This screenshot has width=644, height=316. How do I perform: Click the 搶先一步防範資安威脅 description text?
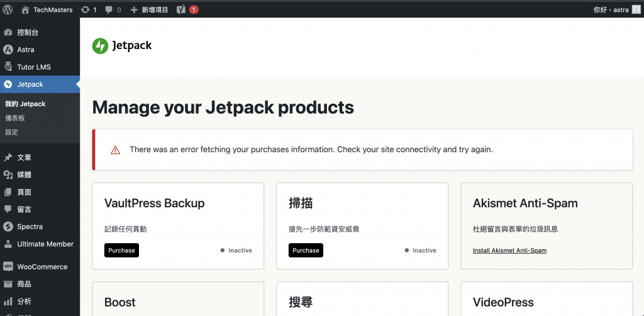click(x=324, y=229)
